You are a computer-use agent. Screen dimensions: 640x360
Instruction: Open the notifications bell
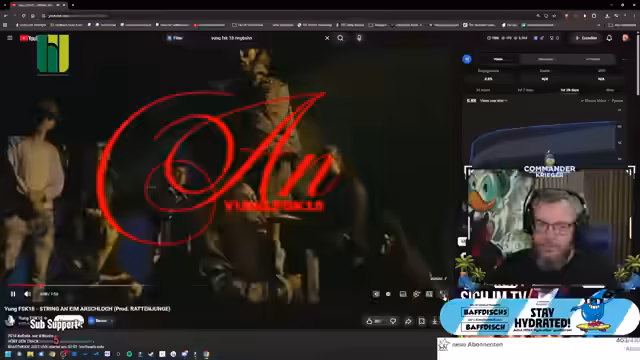click(x=609, y=38)
